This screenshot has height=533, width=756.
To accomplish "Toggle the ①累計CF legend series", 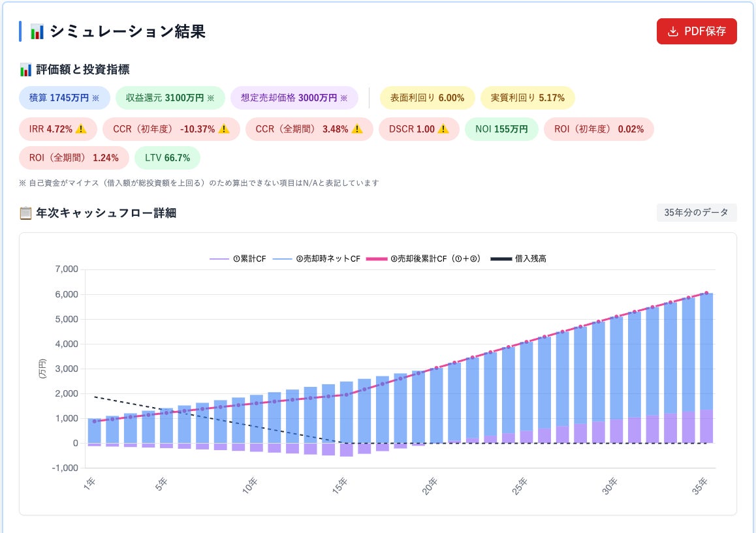I will (238, 259).
